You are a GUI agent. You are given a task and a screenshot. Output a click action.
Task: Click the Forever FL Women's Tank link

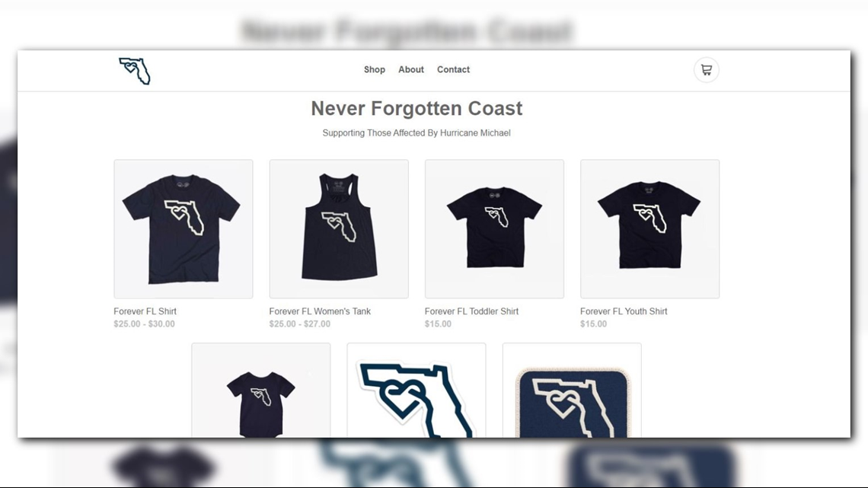320,311
